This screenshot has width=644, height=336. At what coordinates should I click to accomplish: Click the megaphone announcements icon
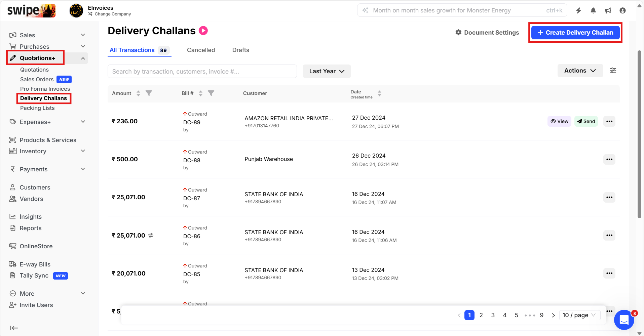coord(608,10)
